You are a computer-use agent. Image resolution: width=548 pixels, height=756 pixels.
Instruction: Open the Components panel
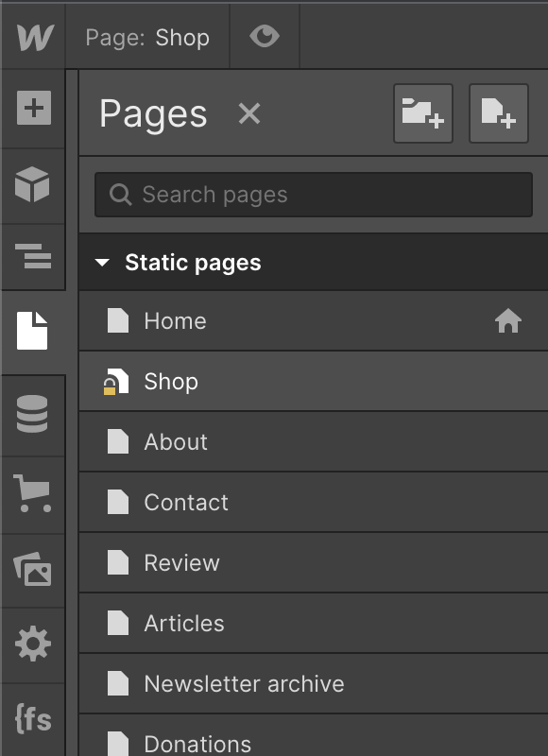pos(33,182)
